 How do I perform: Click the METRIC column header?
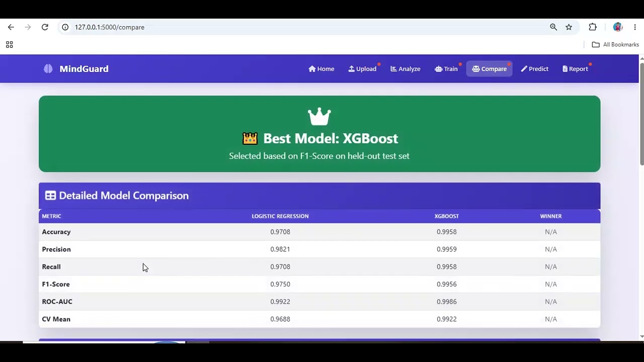(51, 216)
